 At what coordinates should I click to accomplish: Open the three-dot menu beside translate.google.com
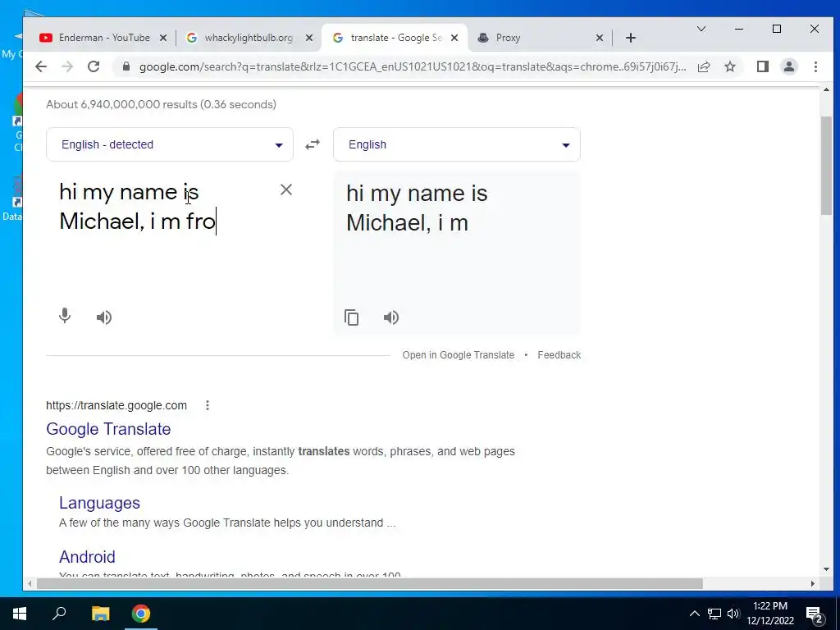point(208,405)
